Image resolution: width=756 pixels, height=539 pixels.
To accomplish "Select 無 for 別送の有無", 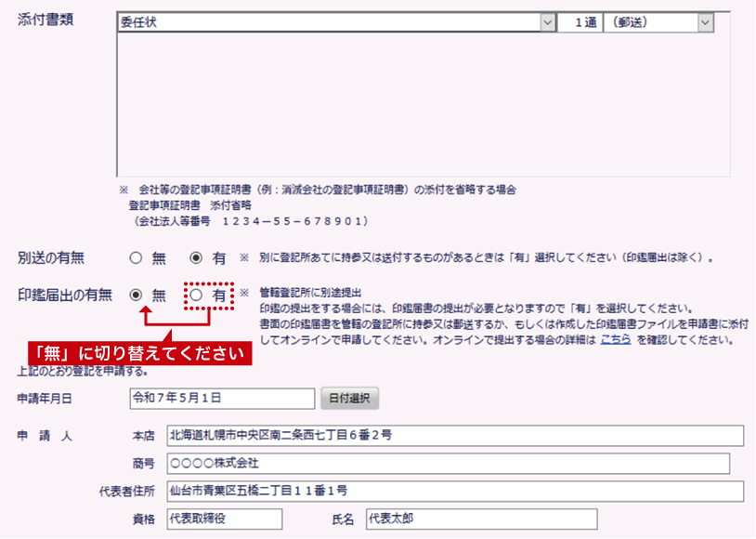I will coord(136,257).
